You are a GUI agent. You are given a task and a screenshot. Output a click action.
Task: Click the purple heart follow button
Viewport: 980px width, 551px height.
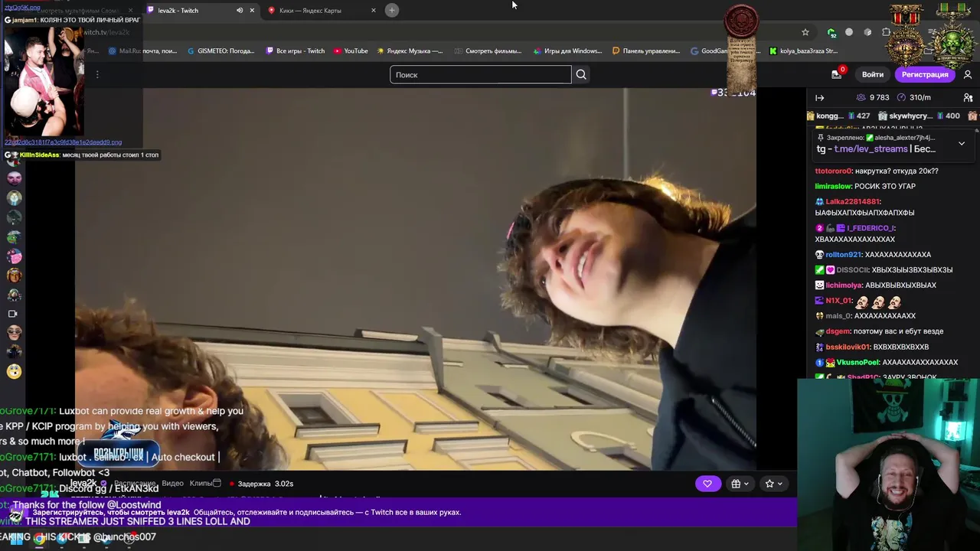coord(707,484)
